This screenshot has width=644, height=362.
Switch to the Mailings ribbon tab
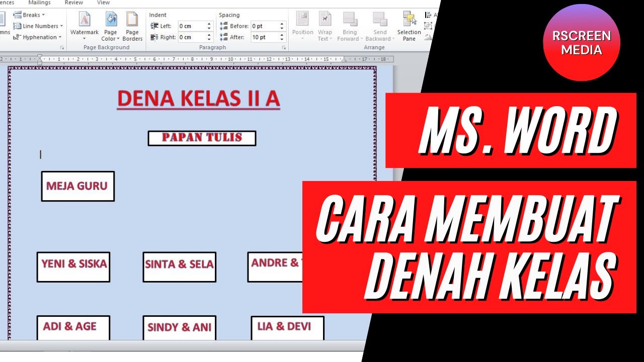tap(39, 3)
